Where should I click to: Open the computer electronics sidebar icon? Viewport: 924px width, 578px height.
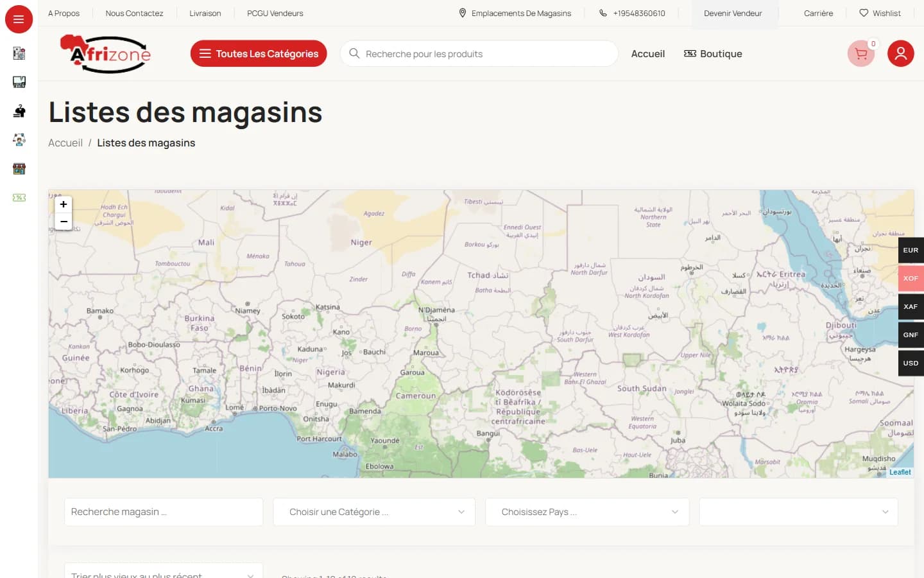pos(19,82)
